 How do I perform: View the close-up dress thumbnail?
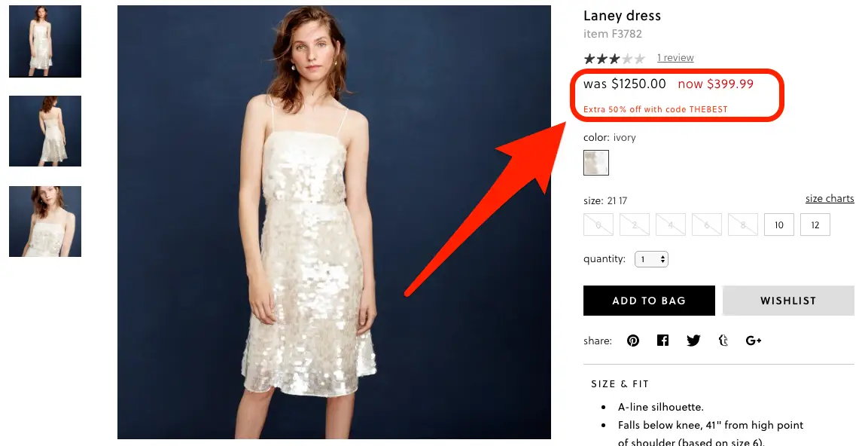(x=45, y=221)
